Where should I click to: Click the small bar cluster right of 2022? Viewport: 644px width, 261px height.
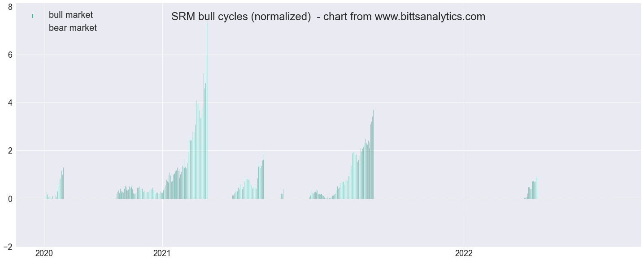(531, 188)
